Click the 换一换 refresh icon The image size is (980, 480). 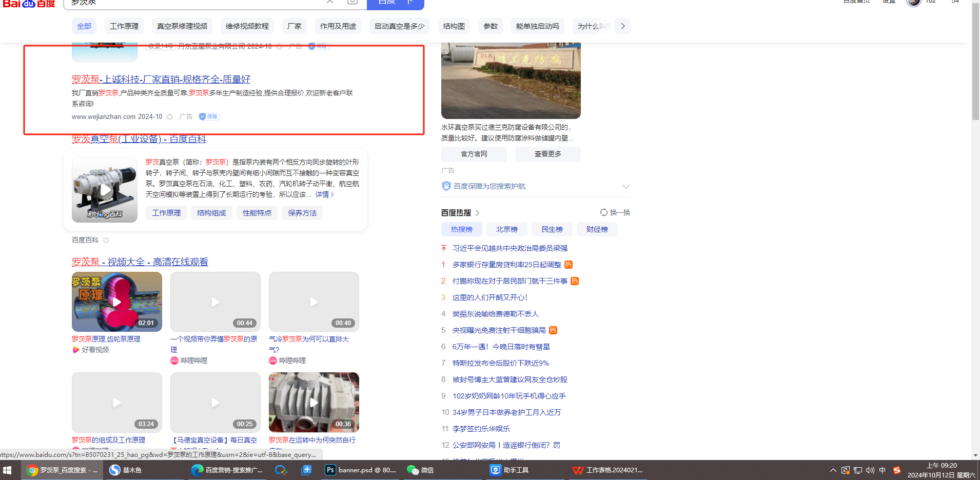coord(604,212)
